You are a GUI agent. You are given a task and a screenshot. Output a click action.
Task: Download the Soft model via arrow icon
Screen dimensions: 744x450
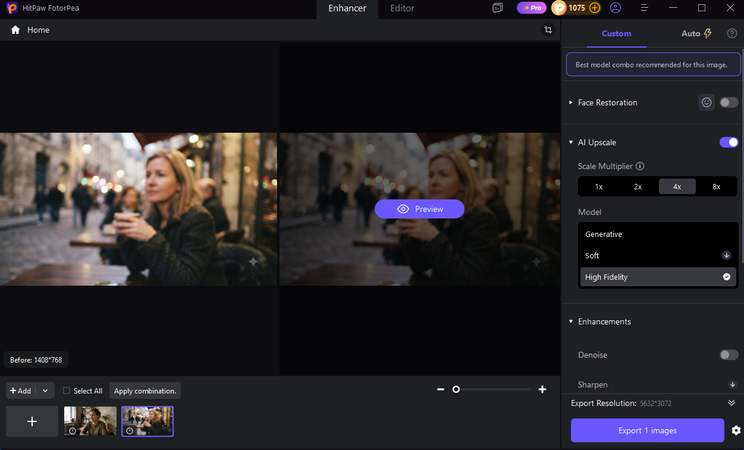click(x=726, y=255)
